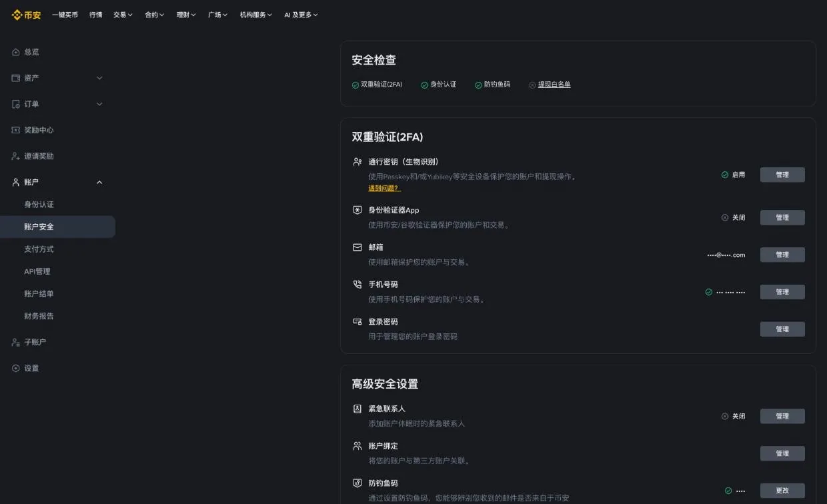Click the 紧急联系人 contact icon
Viewport: 827px width, 504px height.
pos(357,409)
